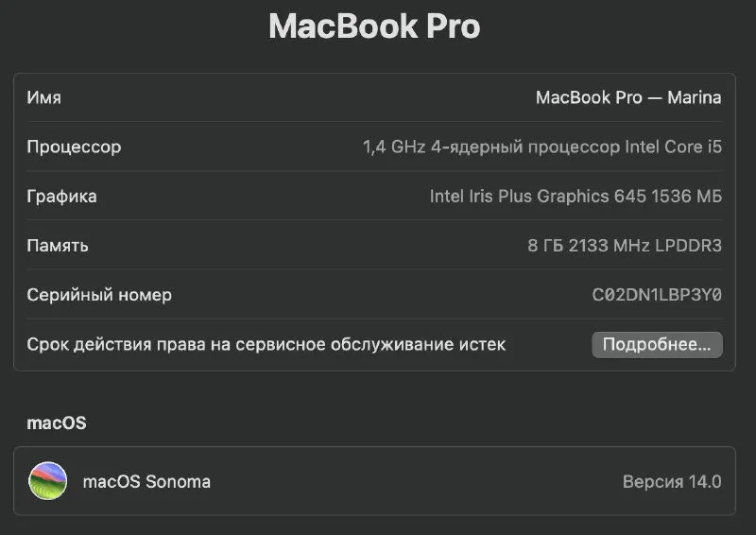This screenshot has height=535, width=756.
Task: Click the Имя row label
Action: 44,97
